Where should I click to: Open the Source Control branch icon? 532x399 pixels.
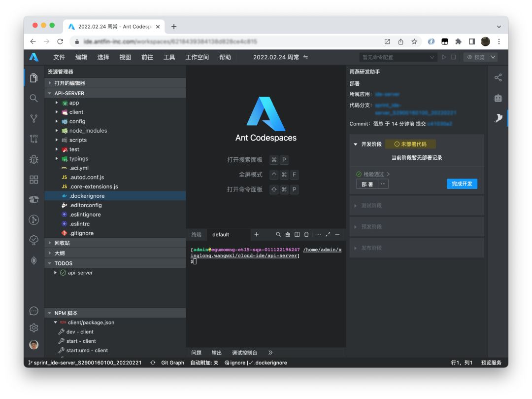coord(33,118)
